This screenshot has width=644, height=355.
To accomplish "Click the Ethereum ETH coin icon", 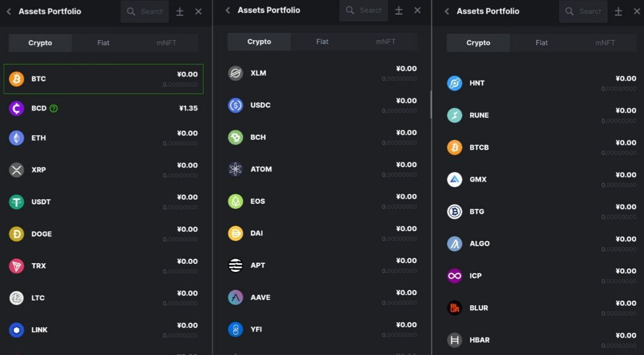I will point(16,138).
